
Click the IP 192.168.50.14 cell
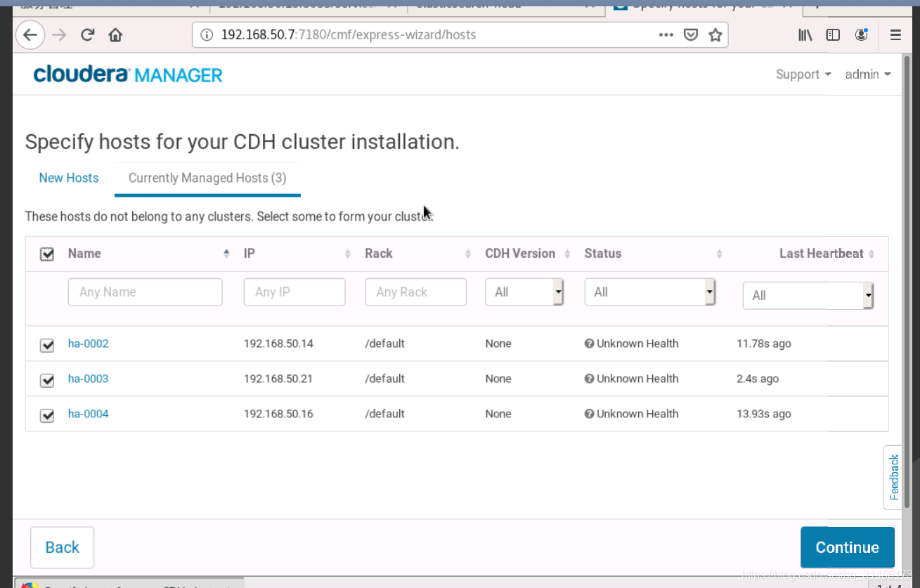(x=278, y=344)
